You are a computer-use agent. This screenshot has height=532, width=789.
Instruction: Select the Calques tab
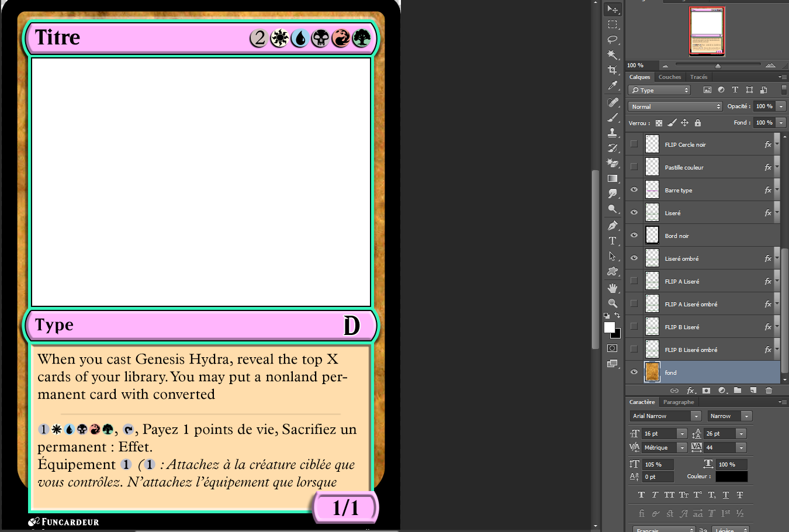tap(639, 77)
